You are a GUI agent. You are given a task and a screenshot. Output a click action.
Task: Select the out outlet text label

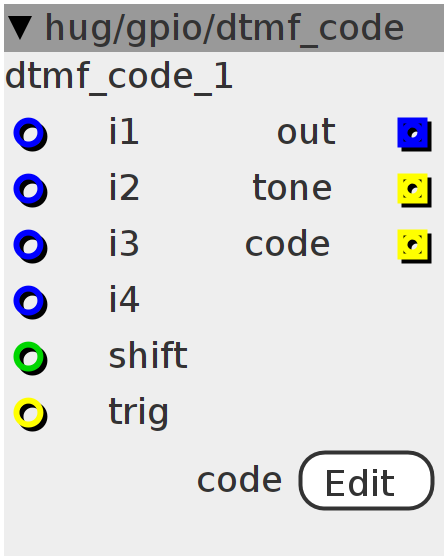(x=307, y=132)
